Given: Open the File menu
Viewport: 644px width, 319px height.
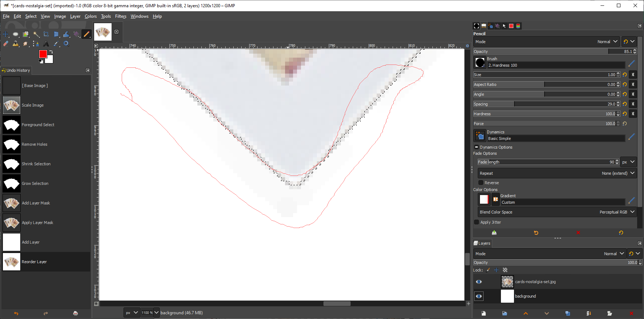Looking at the screenshot, I should click(x=6, y=16).
